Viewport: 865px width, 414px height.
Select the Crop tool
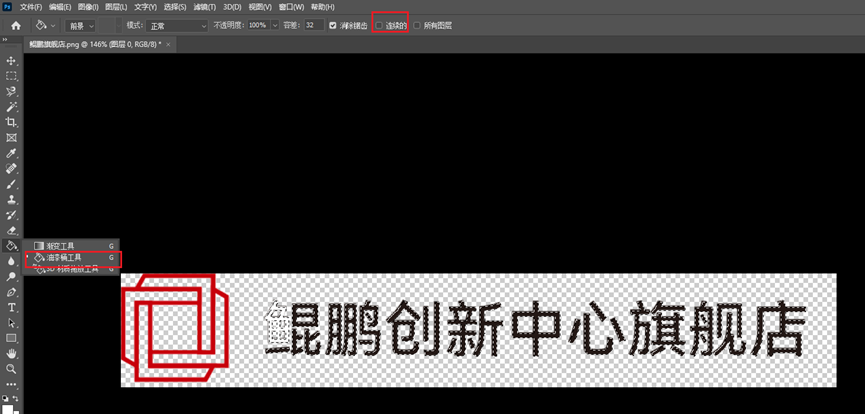pos(11,122)
